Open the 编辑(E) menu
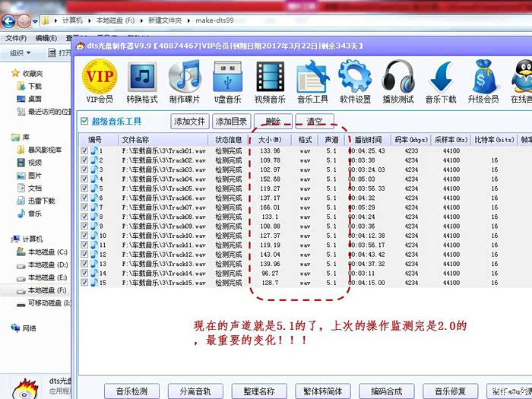 click(x=46, y=38)
